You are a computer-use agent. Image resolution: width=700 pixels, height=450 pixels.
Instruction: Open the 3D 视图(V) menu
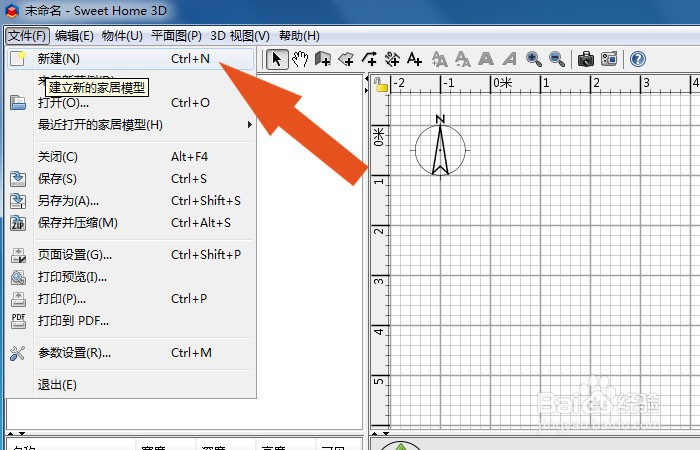240,36
